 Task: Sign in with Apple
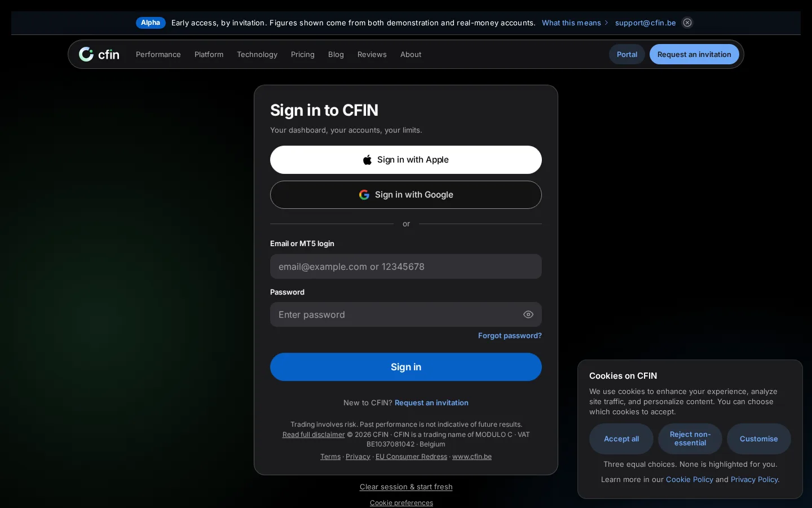[406, 160]
